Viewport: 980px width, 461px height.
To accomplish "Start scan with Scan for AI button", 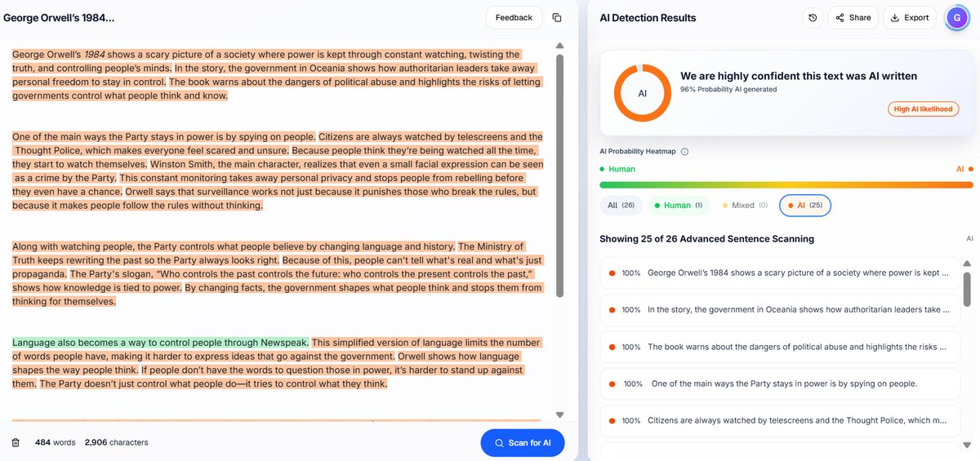I will (x=523, y=443).
